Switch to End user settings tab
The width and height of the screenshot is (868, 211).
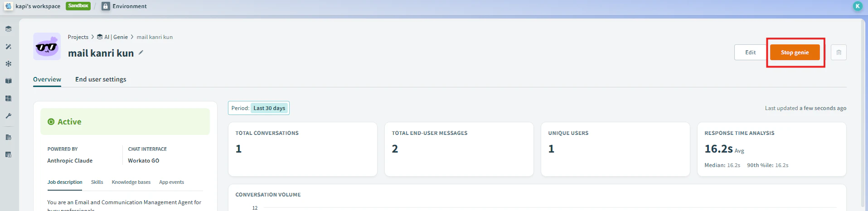pyautogui.click(x=101, y=80)
